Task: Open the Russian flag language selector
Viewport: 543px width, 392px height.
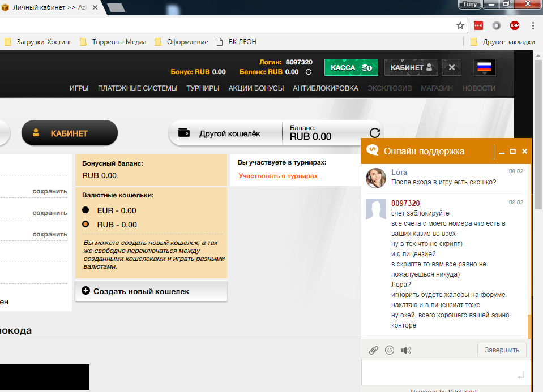Action: click(484, 67)
